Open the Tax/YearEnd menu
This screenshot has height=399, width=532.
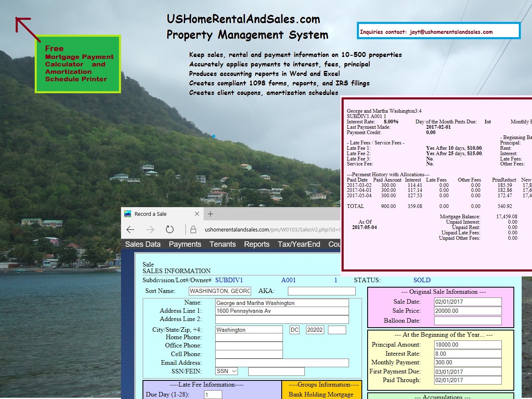click(x=299, y=244)
